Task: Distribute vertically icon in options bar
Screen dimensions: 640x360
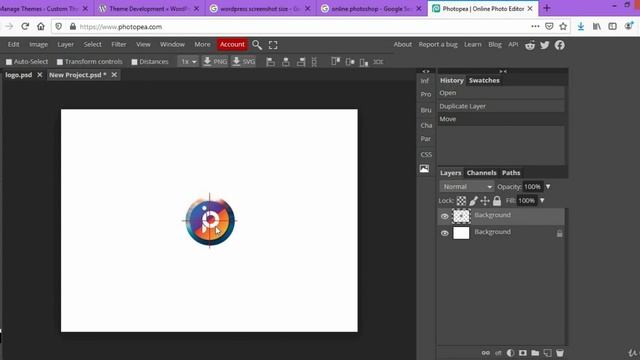Action: coord(378,62)
